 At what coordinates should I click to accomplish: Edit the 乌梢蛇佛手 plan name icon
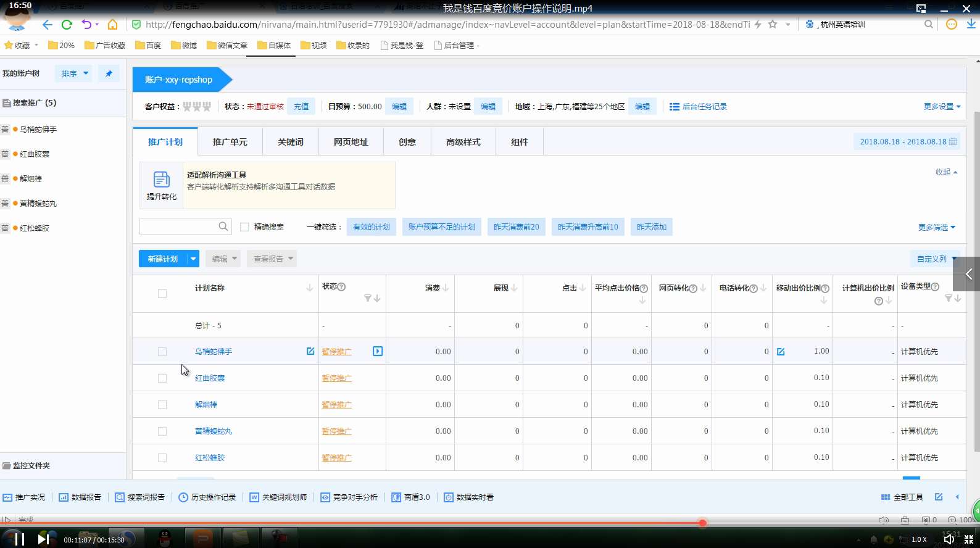pos(310,351)
